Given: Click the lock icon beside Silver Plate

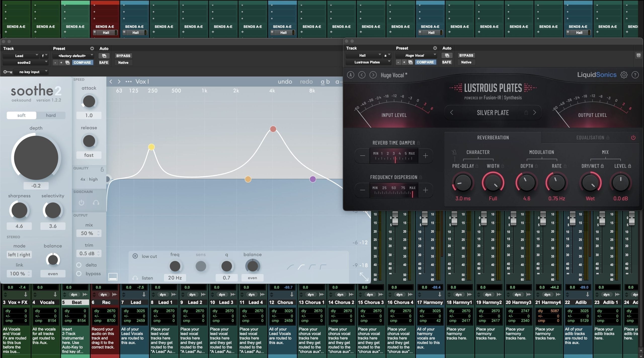Looking at the screenshot, I should pos(527,113).
